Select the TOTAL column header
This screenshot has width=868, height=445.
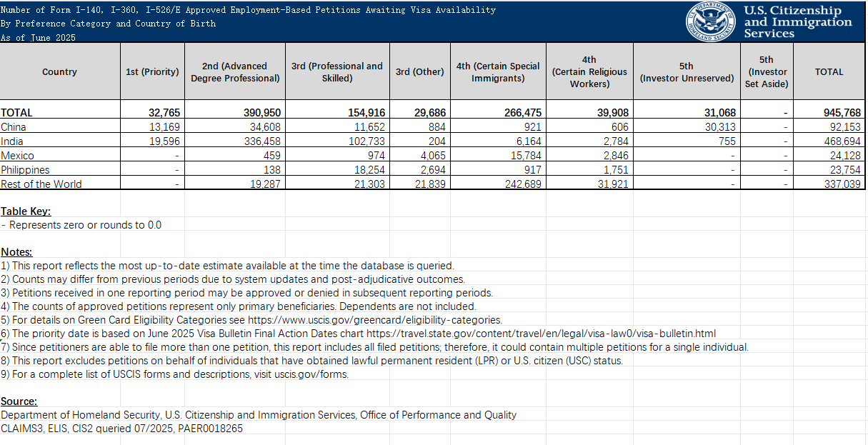click(829, 71)
